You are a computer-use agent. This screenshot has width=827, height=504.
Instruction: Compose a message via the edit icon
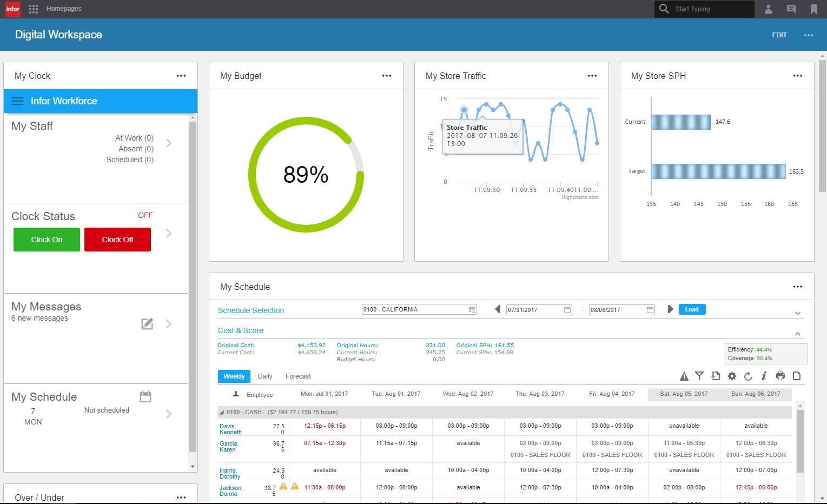[147, 323]
